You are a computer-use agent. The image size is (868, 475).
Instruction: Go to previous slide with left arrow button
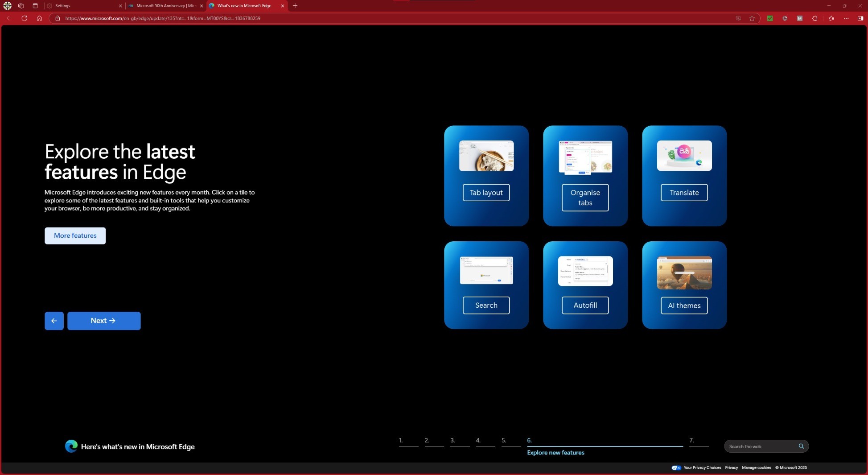(x=54, y=321)
